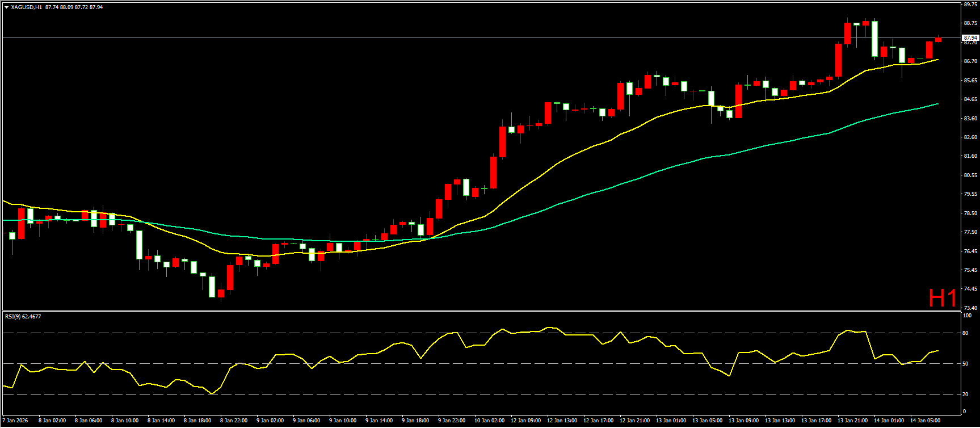The height and width of the screenshot is (428, 980).
Task: Click the latest red candle at 87.94
Action: [938, 39]
